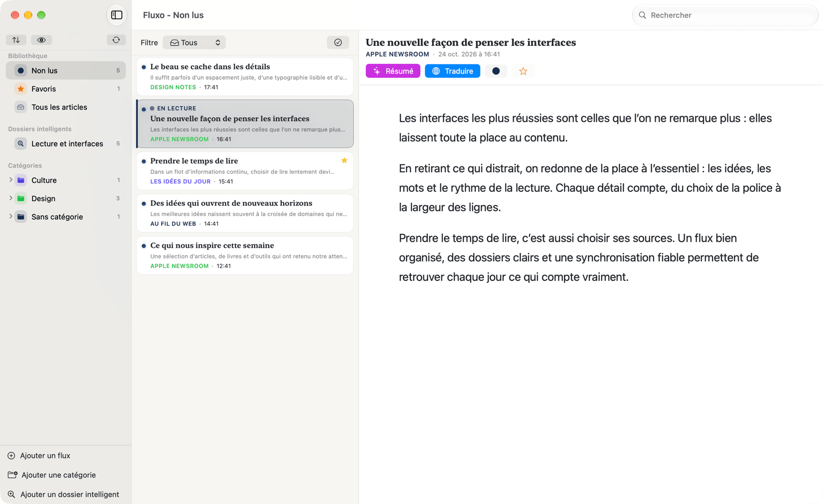Click Ajouter une catégorie
Viewport: 823px width, 504px height.
(51, 475)
